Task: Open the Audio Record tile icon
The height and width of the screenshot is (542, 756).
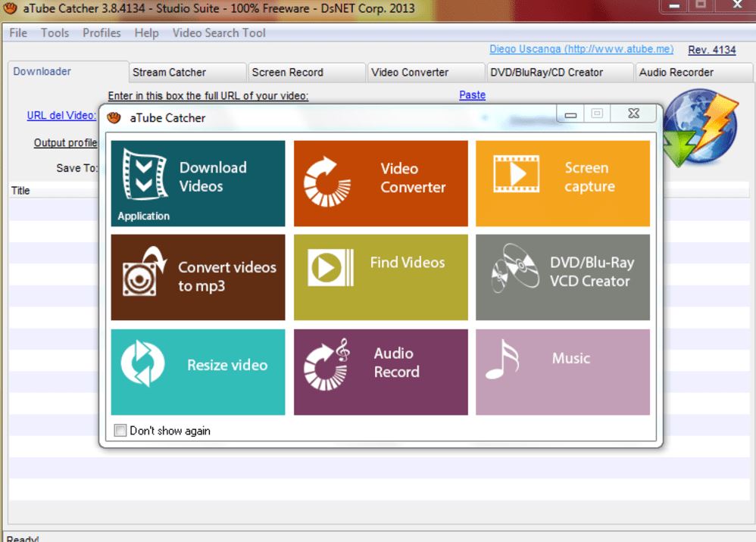Action: [327, 363]
